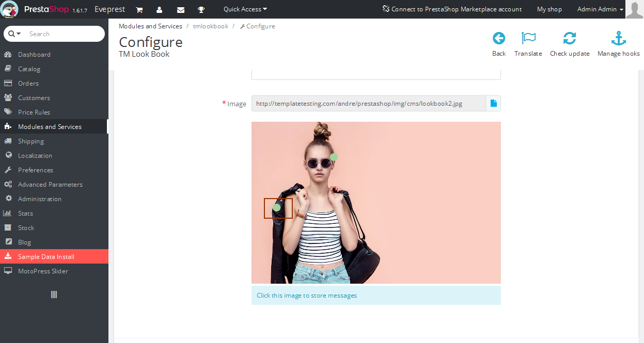Click the Configure breadcrumb item
Screen dimensions: 644x343
pos(257,26)
